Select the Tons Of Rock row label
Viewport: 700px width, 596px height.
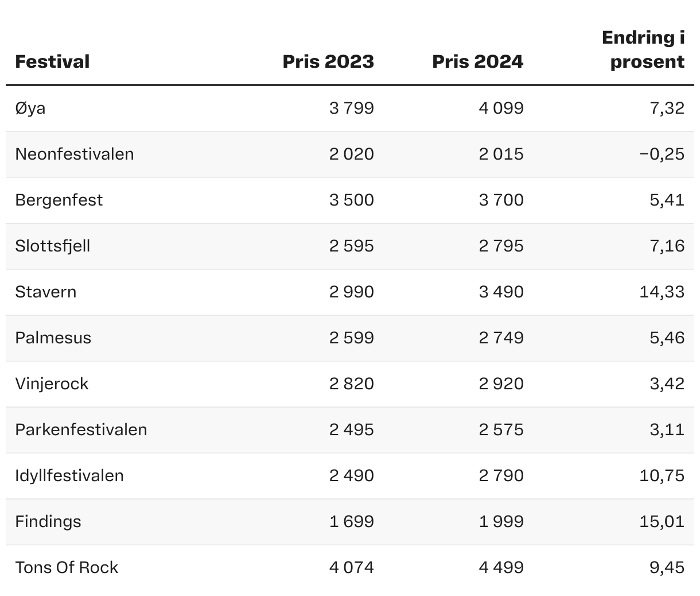click(67, 567)
